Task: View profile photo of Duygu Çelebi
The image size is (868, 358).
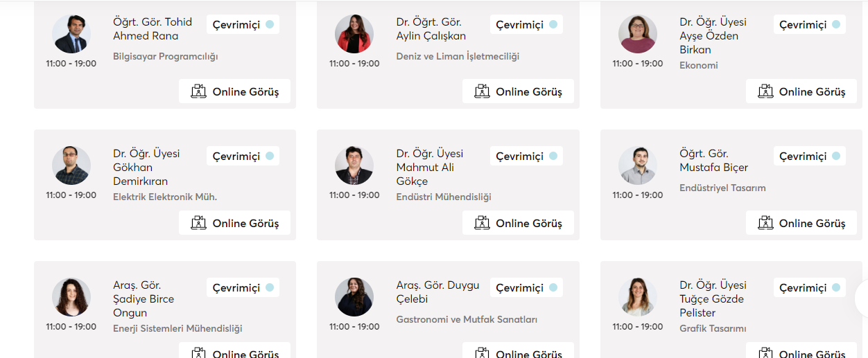Action: click(x=354, y=297)
